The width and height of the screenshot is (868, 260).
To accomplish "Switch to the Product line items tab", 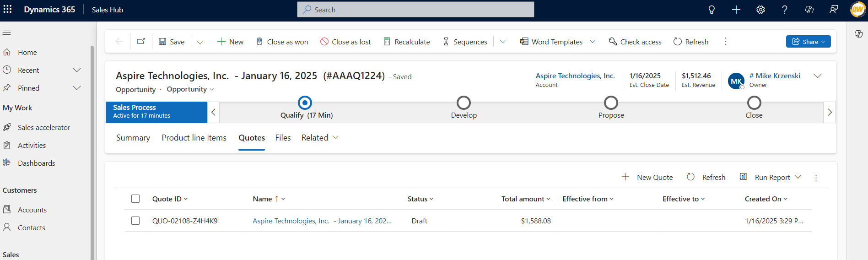I will [194, 138].
